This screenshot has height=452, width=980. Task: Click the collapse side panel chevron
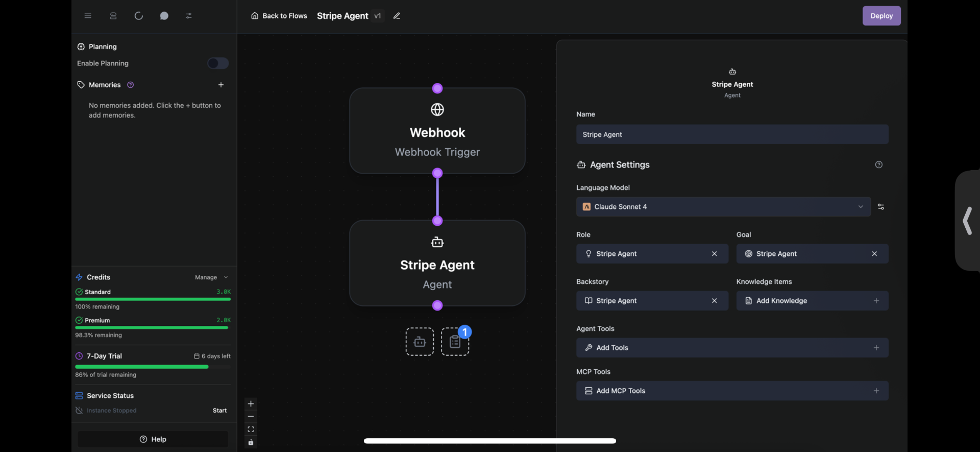click(x=967, y=221)
